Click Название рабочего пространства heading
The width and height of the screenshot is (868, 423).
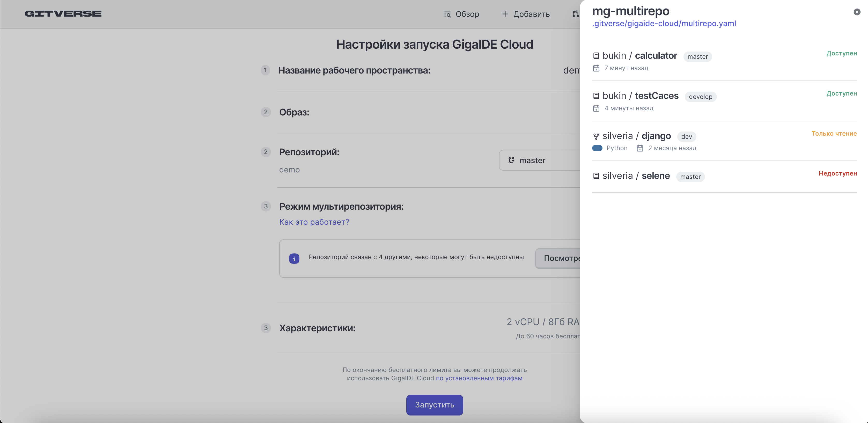tap(354, 70)
